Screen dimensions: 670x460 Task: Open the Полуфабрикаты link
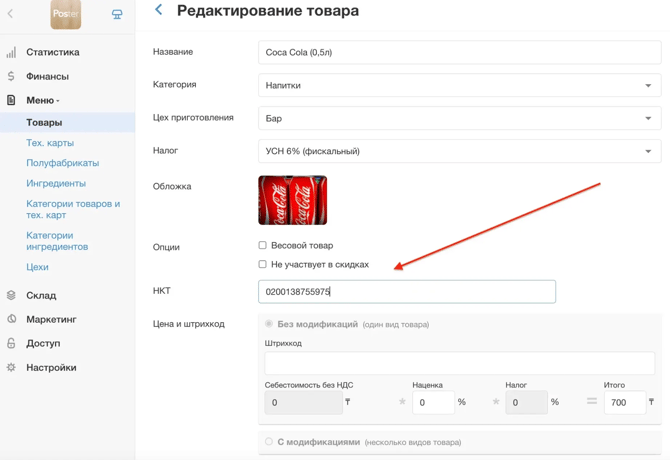[x=62, y=163]
